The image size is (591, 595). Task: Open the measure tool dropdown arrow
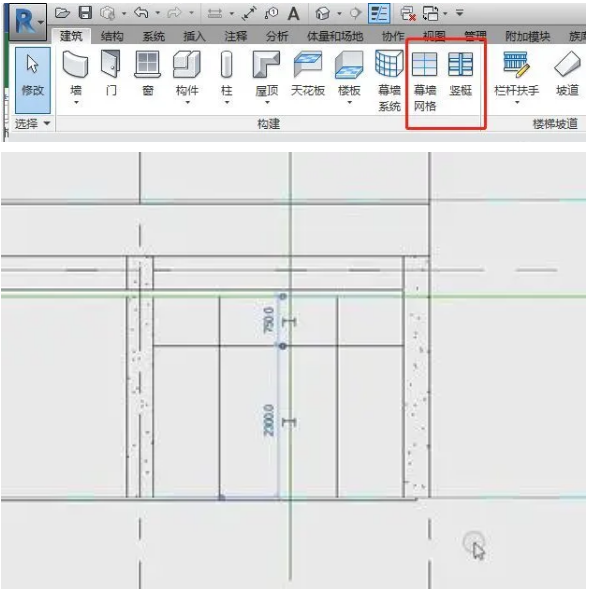[x=232, y=14]
